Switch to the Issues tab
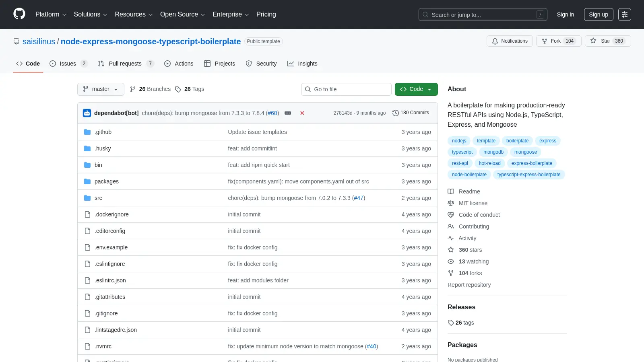Viewport: 644px width, 362px height. pyautogui.click(x=68, y=64)
